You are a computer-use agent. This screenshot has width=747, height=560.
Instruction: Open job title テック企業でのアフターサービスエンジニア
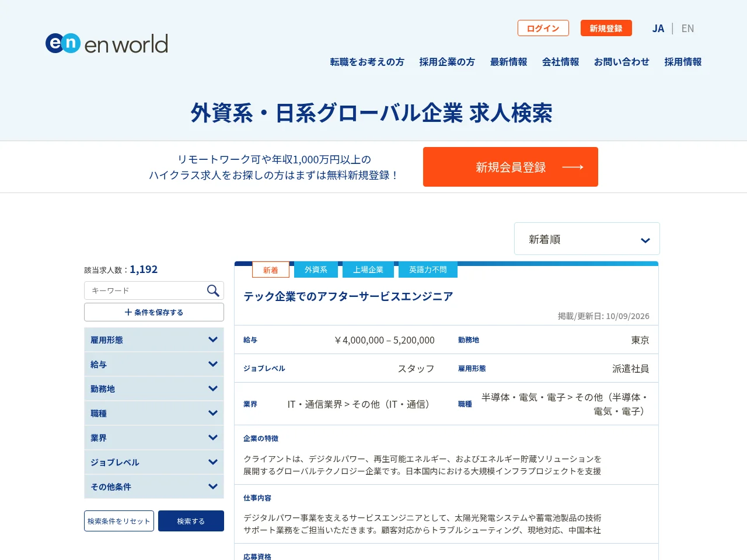[x=348, y=296]
